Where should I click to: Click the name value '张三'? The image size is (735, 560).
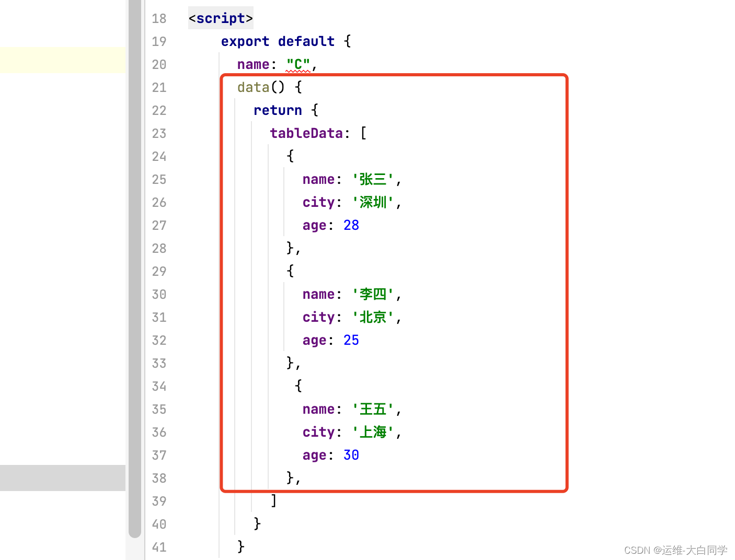click(373, 179)
